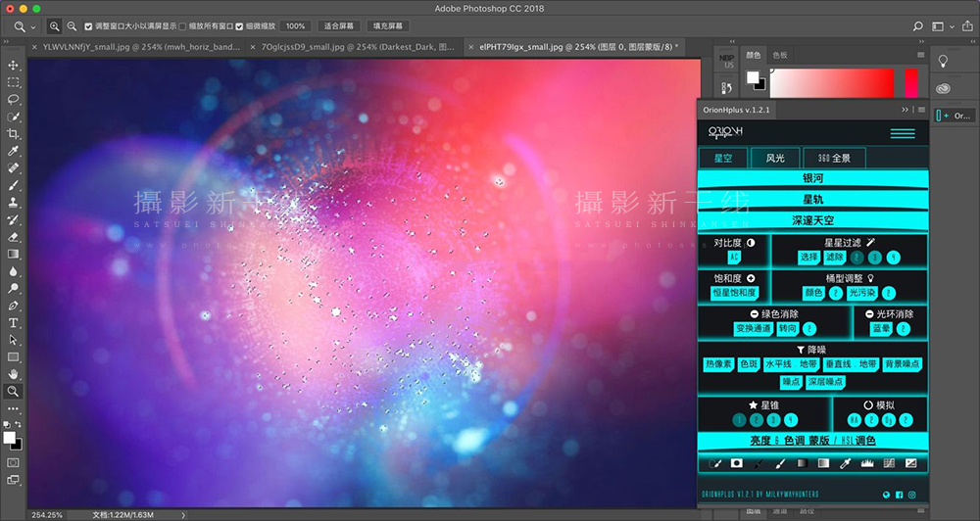This screenshot has width=980, height=521.
Task: Select the Crop tool
Action: (x=13, y=134)
